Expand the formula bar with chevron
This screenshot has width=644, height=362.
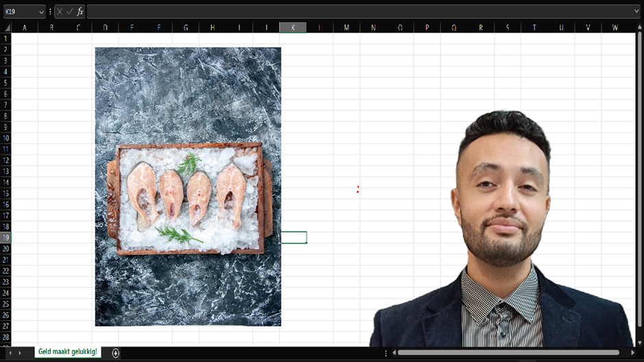click(x=637, y=12)
